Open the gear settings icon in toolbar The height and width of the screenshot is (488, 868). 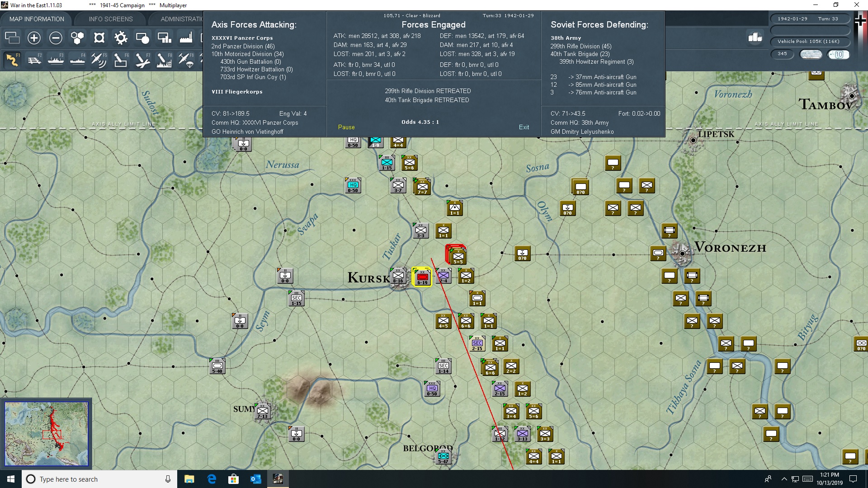coord(121,38)
